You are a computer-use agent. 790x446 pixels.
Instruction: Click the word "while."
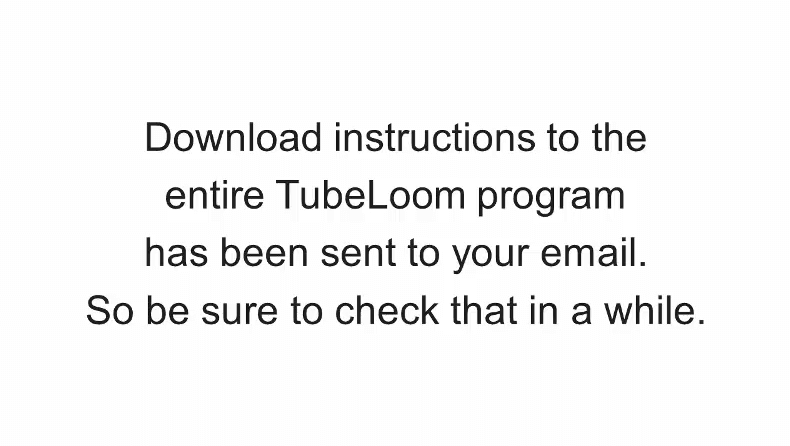click(x=655, y=310)
